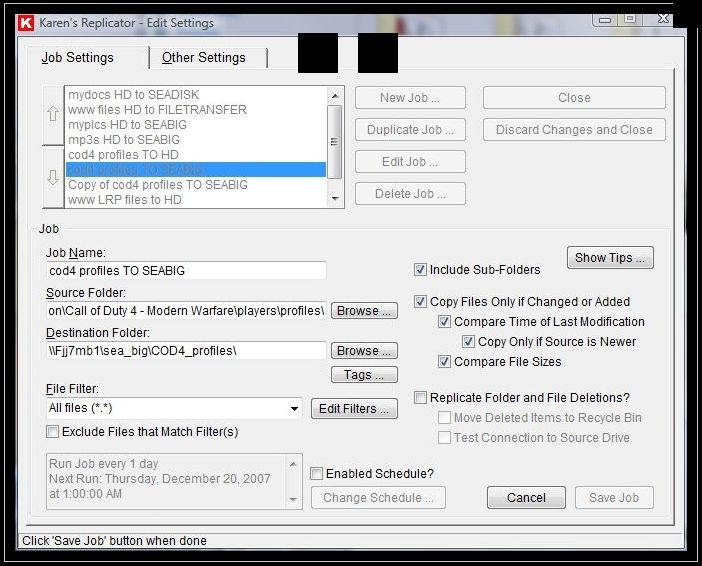Toggle Test Connection to Source Drive

point(444,438)
